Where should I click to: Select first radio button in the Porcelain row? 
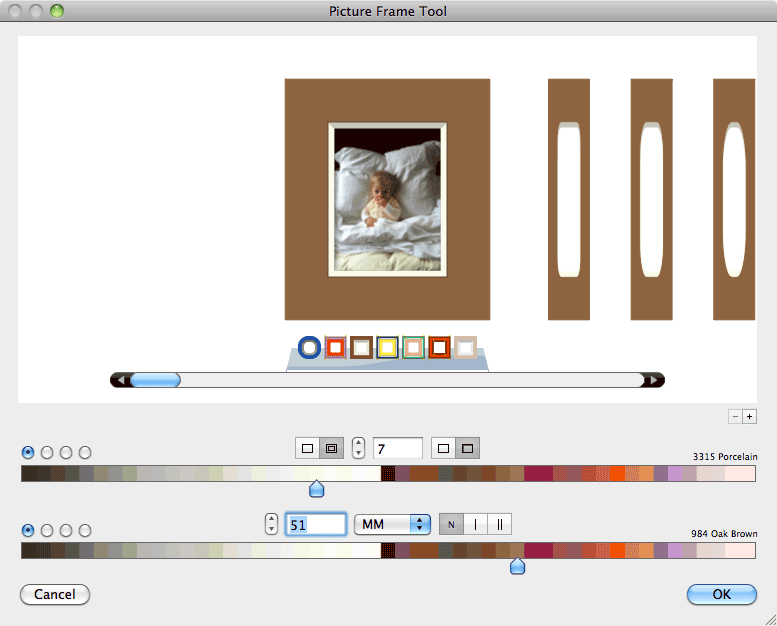(x=28, y=453)
